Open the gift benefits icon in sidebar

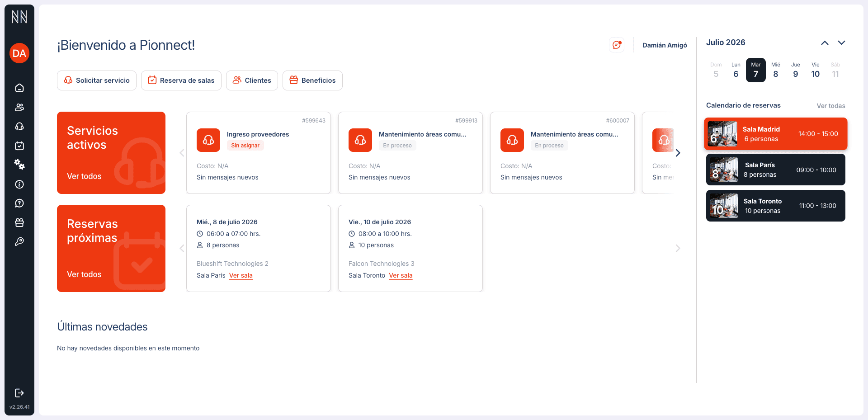[x=19, y=222]
